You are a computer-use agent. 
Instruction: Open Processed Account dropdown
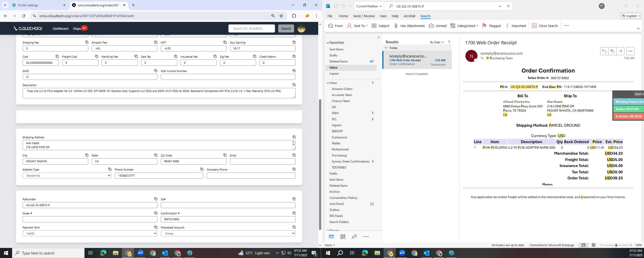[x=228, y=233]
